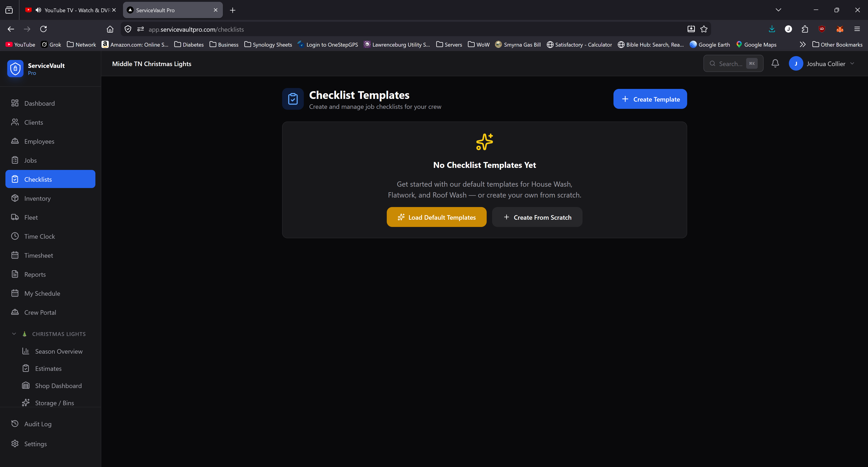Click the ServiceVault Pro shield logo
Screen dimensions: 868x467
tap(15, 69)
